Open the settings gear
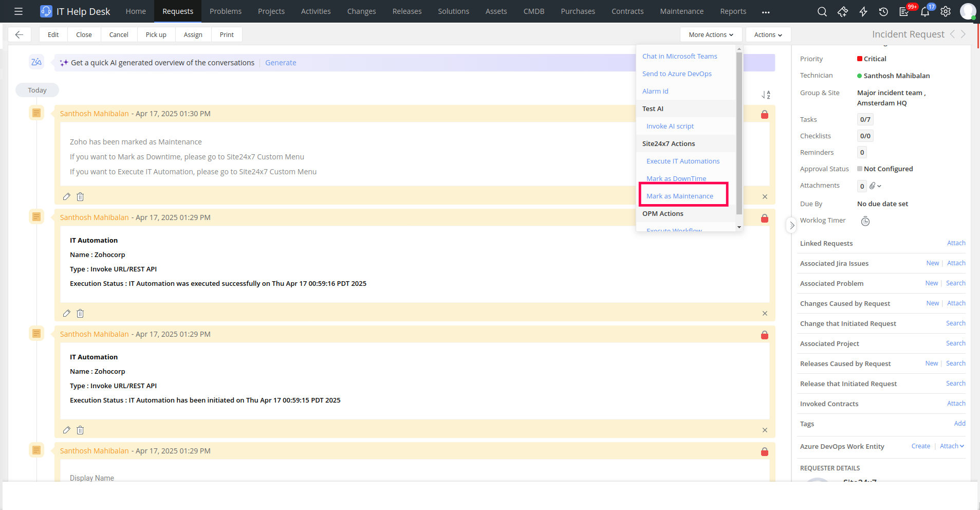 click(946, 11)
